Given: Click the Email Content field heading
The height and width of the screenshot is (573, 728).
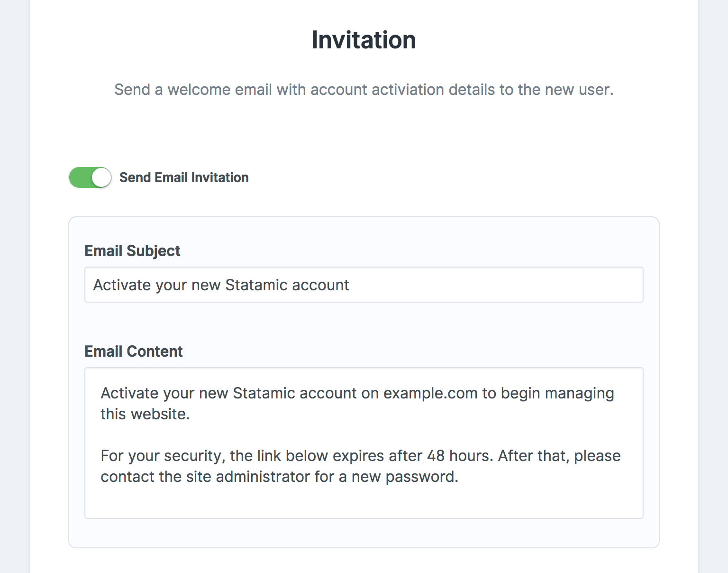Looking at the screenshot, I should [133, 351].
